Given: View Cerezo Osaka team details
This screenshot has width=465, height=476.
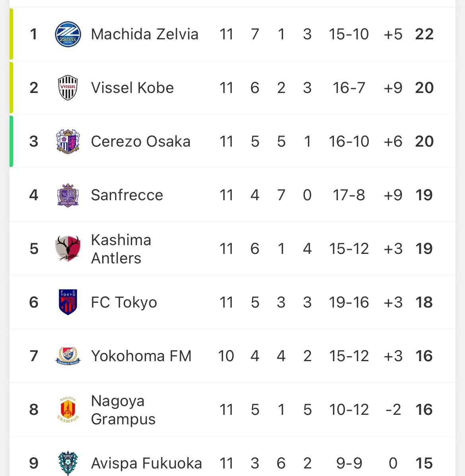Looking at the screenshot, I should click(141, 141).
